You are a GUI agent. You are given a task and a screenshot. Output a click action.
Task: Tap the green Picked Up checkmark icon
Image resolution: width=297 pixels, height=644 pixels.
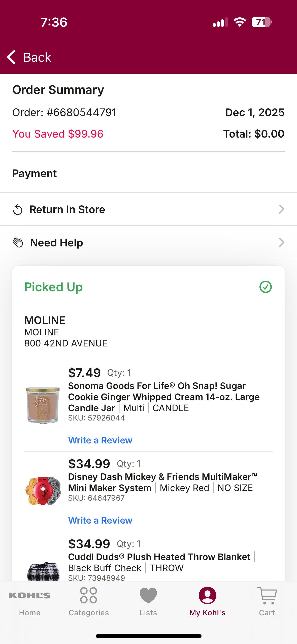(266, 287)
